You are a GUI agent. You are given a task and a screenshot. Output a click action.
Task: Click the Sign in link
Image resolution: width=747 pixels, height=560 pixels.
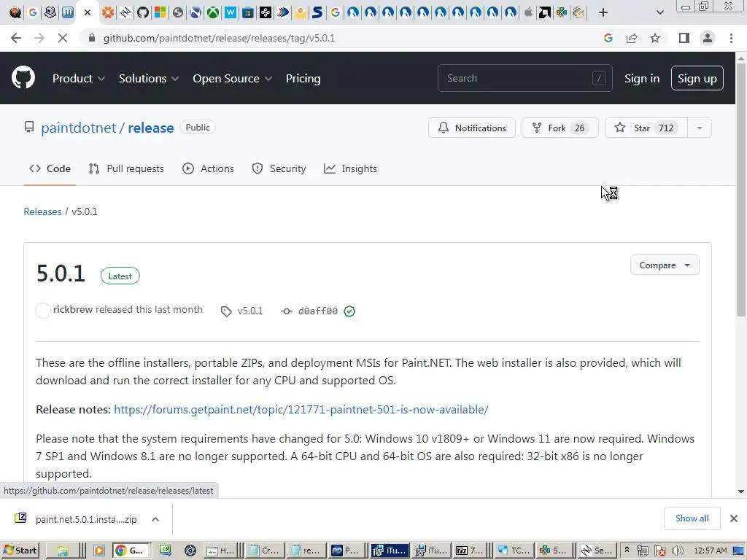[x=642, y=78]
